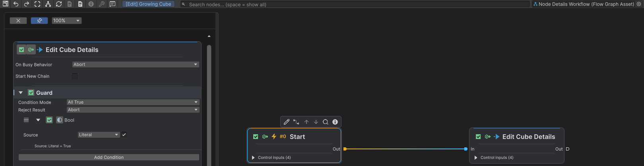This screenshot has width=644, height=166.
Task: Click the info circle icon in the top toolbar
Action: pyautogui.click(x=91, y=4)
